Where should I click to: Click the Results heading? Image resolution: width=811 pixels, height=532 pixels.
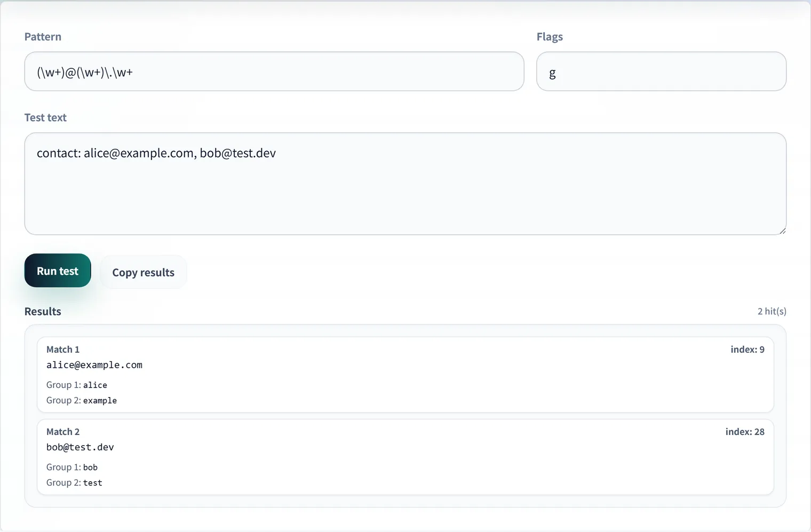[43, 311]
